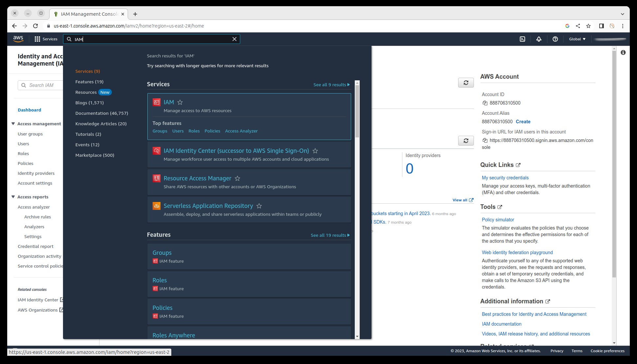Open Identity providers in the sidebar

coord(36,173)
